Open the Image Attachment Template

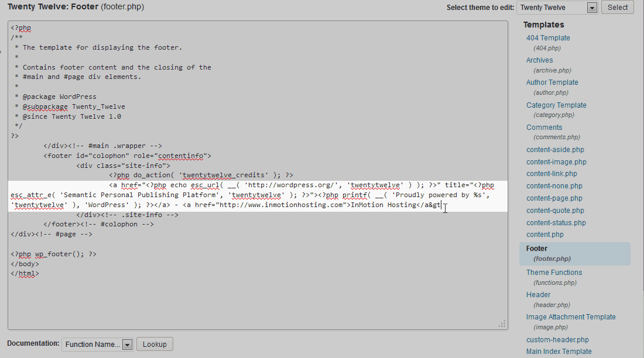[571, 317]
